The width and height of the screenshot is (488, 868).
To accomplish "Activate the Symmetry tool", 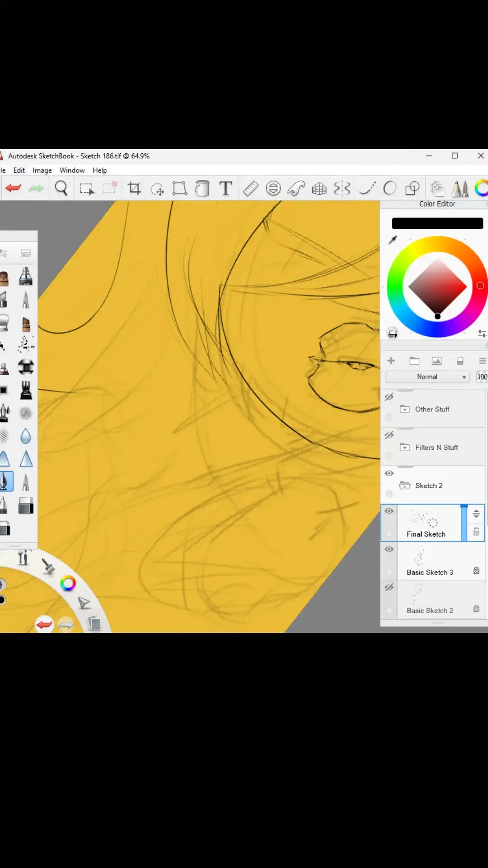I will pos(342,188).
